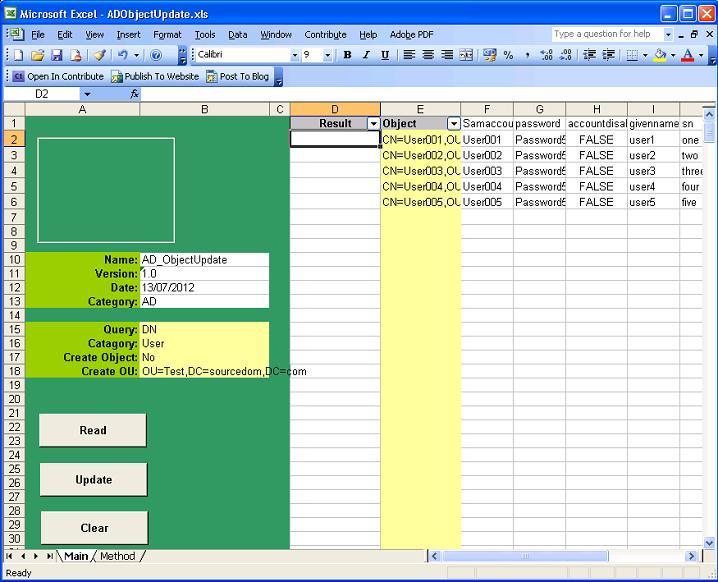The image size is (718, 582).
Task: Toggle Italic formatting
Action: (x=366, y=55)
